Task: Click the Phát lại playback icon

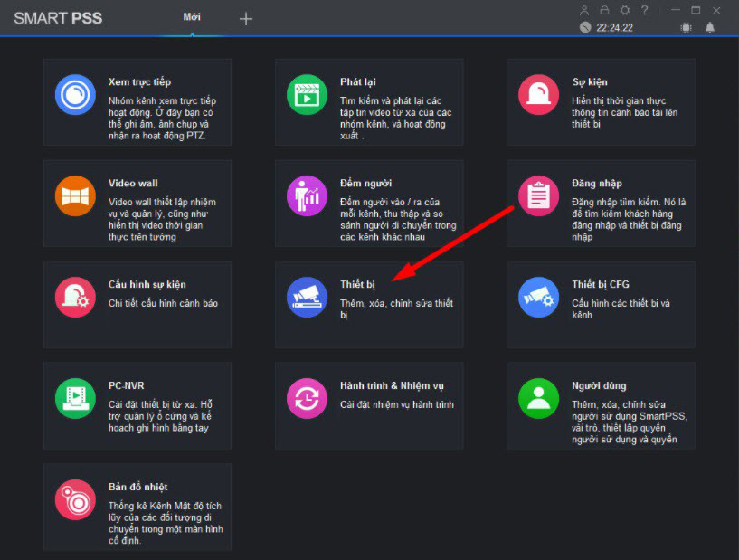Action: pyautogui.click(x=307, y=94)
